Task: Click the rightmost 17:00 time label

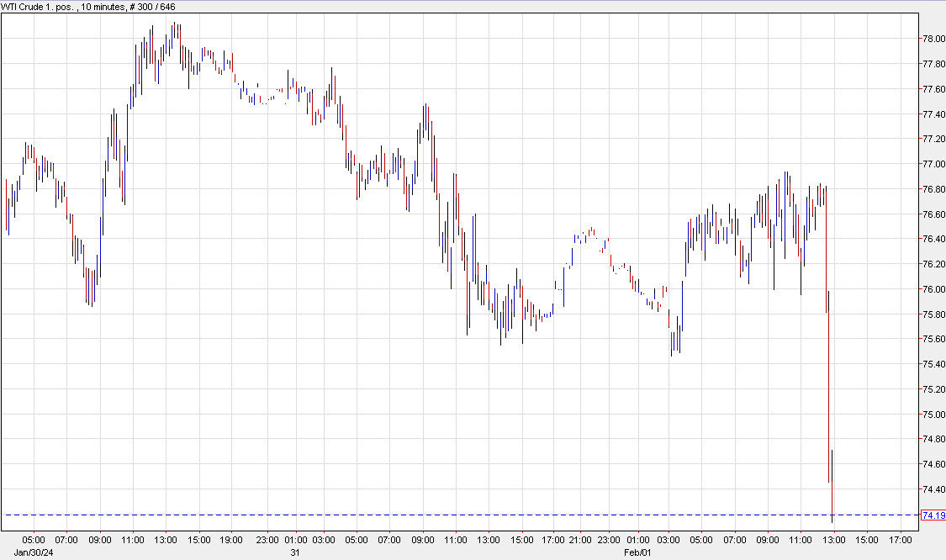Action: (900, 540)
